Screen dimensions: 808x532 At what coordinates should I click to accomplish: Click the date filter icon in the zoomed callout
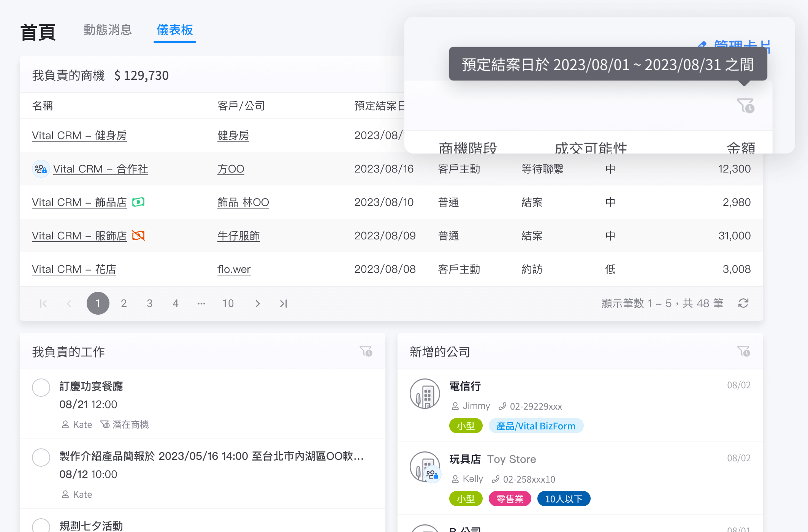pos(745,106)
